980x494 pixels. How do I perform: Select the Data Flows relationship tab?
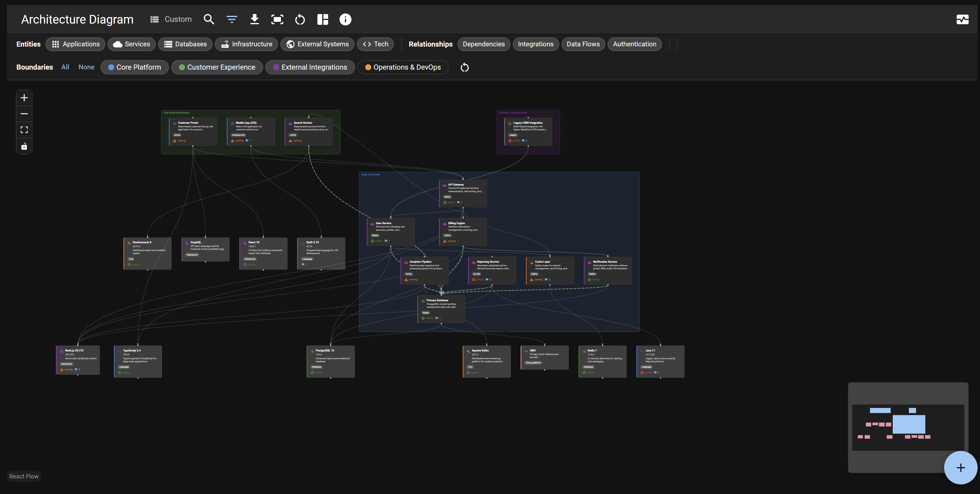click(x=583, y=44)
